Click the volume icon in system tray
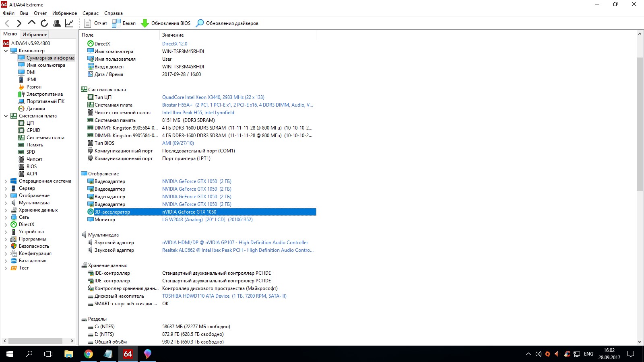Viewport: 644px width, 362px height. (x=538, y=354)
